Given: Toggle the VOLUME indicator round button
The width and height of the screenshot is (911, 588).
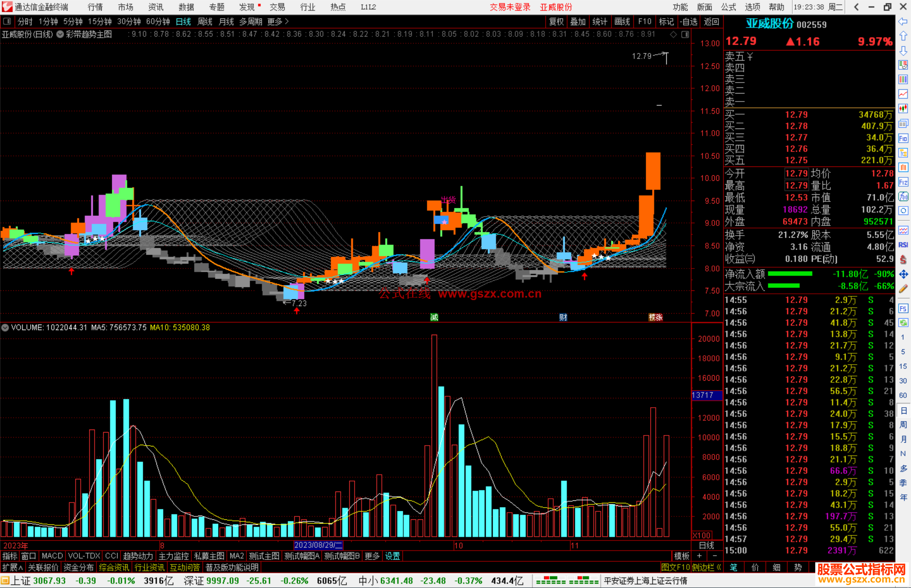Looking at the screenshot, I should point(5,328).
